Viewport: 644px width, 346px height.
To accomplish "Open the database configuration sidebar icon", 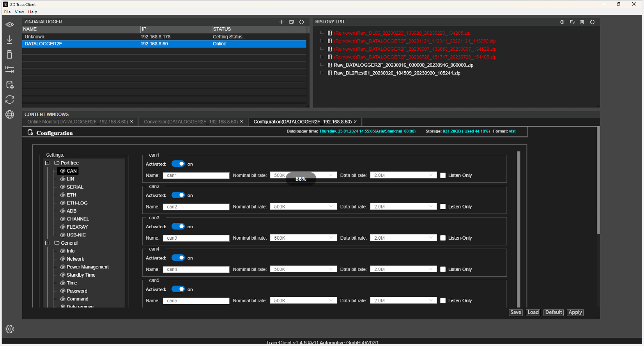I will tap(10, 85).
